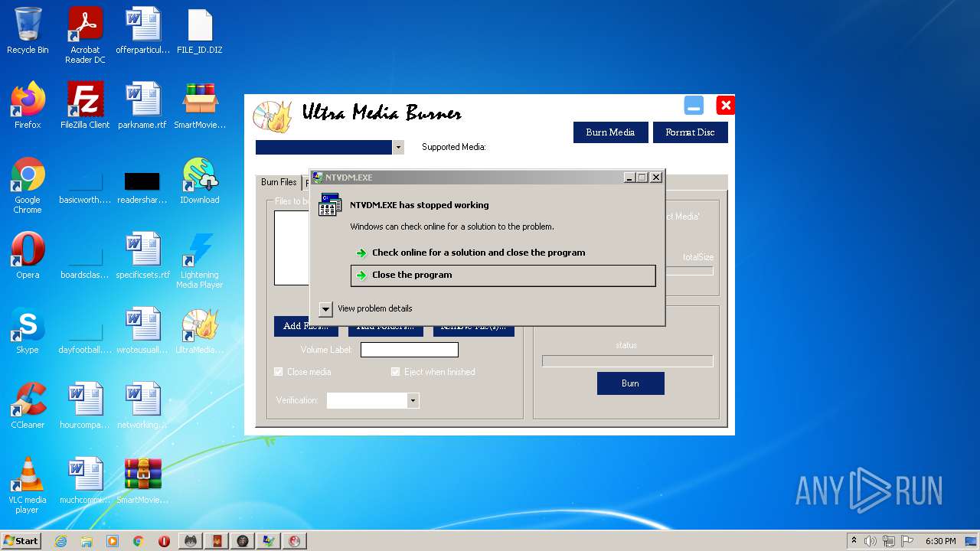Launch Skype desktop shortcut

(28, 331)
